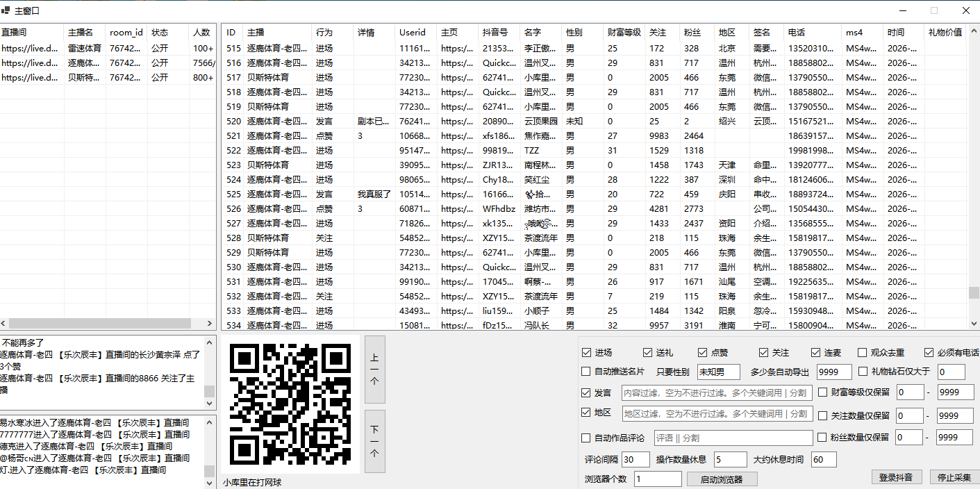980x489 pixels.
Task: Enable 财富等级仅保留 checkbox
Action: tap(823, 392)
